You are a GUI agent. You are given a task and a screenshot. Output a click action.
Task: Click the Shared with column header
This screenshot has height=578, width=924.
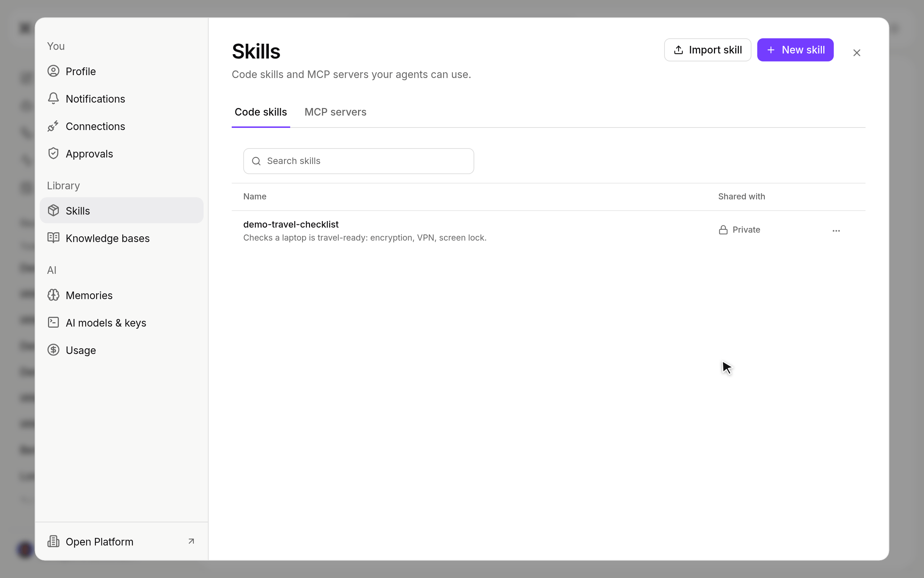click(x=741, y=197)
